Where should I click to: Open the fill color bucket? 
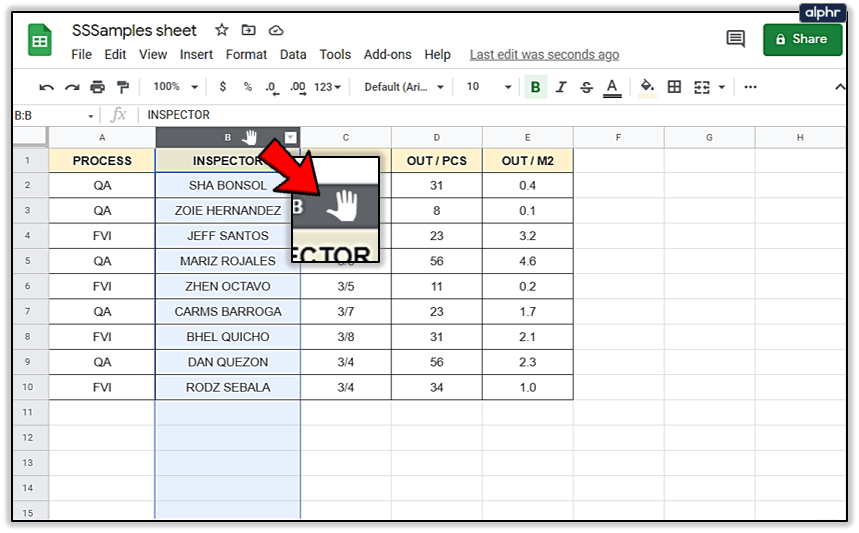tap(648, 87)
